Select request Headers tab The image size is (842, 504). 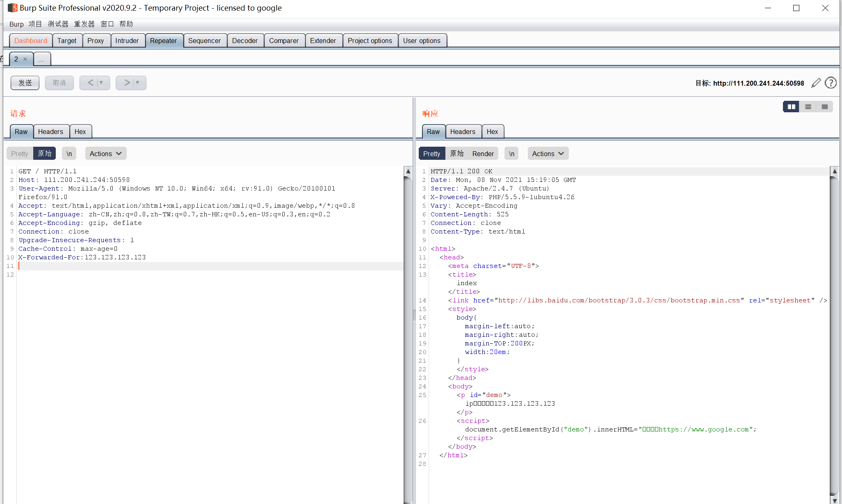[x=51, y=132]
